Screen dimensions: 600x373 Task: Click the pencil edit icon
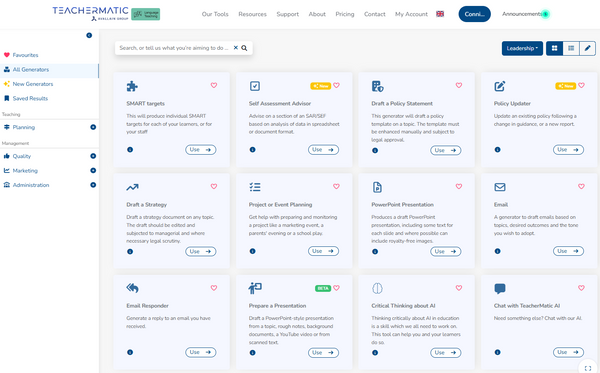coord(587,48)
